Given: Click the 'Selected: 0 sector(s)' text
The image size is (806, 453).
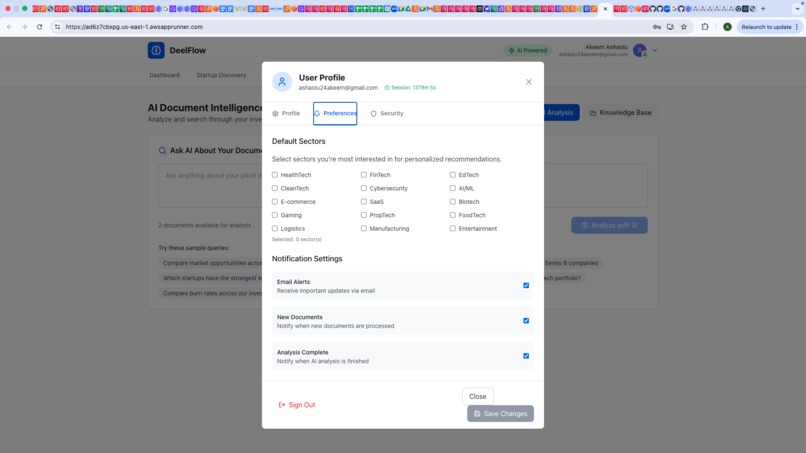Looking at the screenshot, I should click(x=297, y=240).
